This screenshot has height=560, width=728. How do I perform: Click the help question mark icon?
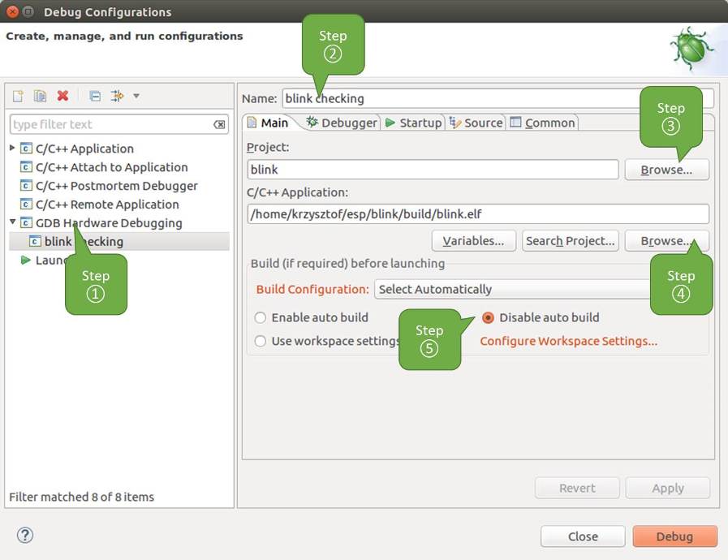coord(25,535)
